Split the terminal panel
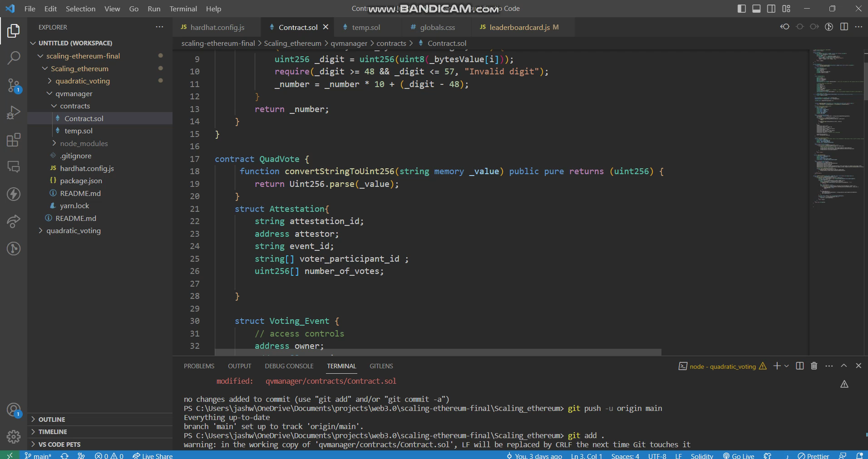This screenshot has height=459, width=868. pos(800,366)
